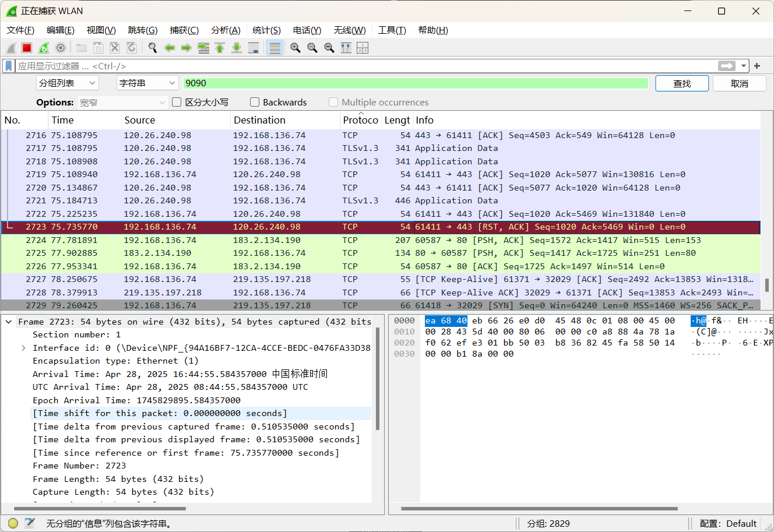Collapse the Frame 2723 tree node

click(9, 322)
